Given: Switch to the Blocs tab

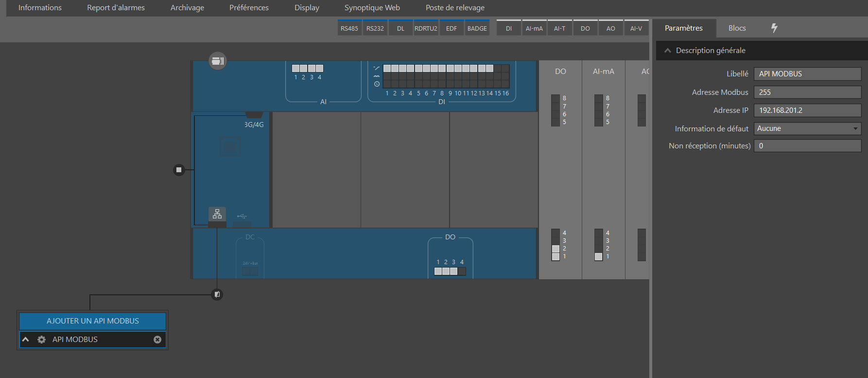Looking at the screenshot, I should click(x=737, y=28).
